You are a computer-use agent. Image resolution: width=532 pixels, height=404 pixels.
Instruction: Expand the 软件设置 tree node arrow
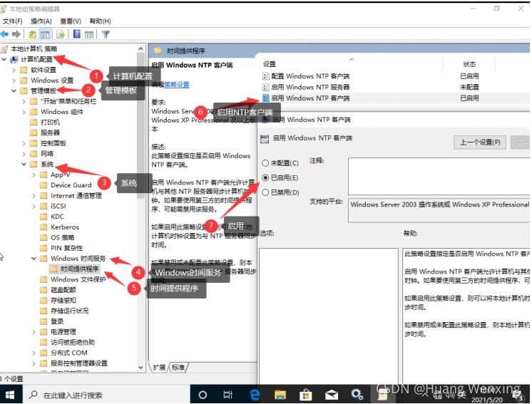pyautogui.click(x=14, y=70)
